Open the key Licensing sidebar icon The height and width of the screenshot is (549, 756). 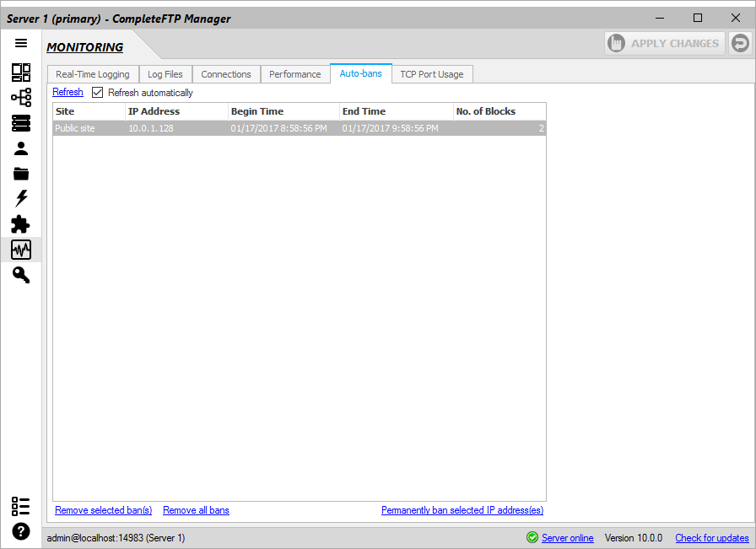click(21, 275)
